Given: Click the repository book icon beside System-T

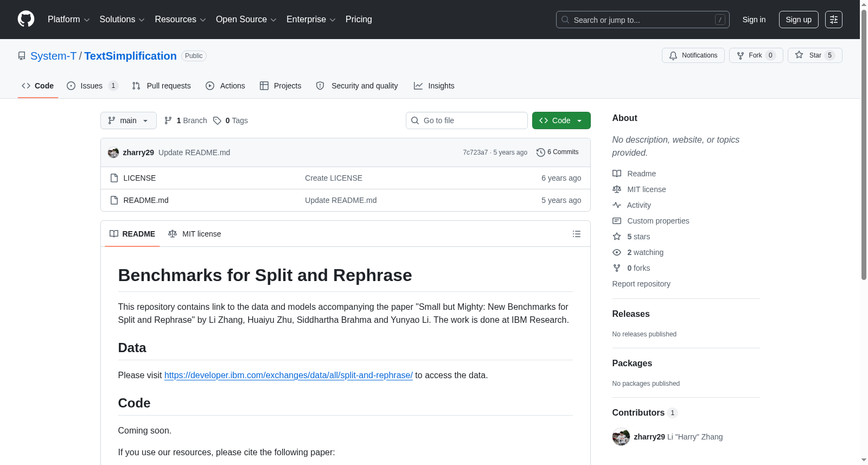Looking at the screenshot, I should tap(22, 56).
